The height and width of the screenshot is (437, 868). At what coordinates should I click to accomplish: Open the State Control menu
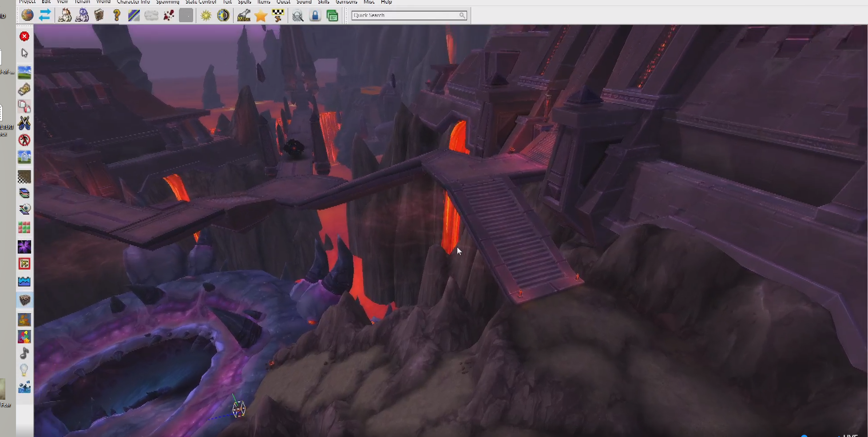tap(201, 2)
